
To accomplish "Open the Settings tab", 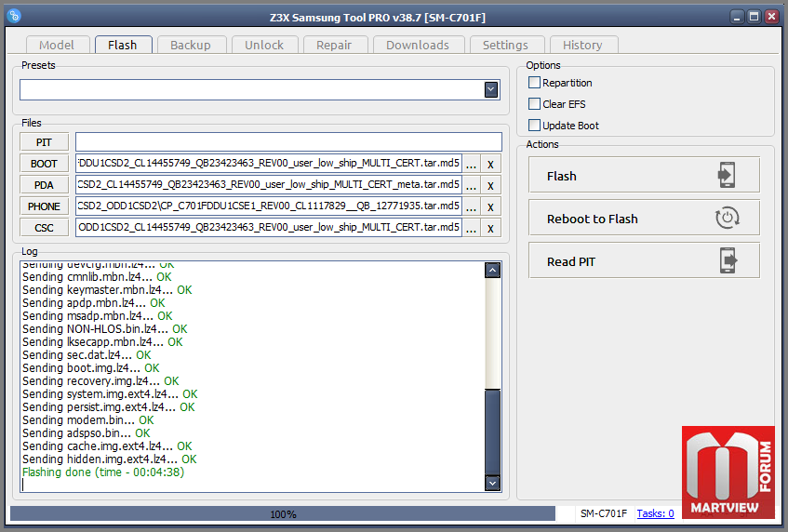I will 506,45.
